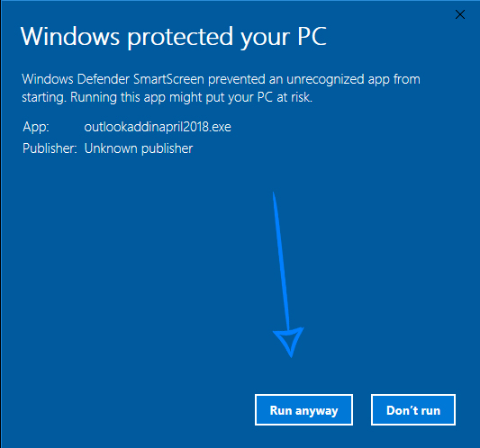
Task: Select the "Windows protected your PC" heading
Action: click(174, 37)
